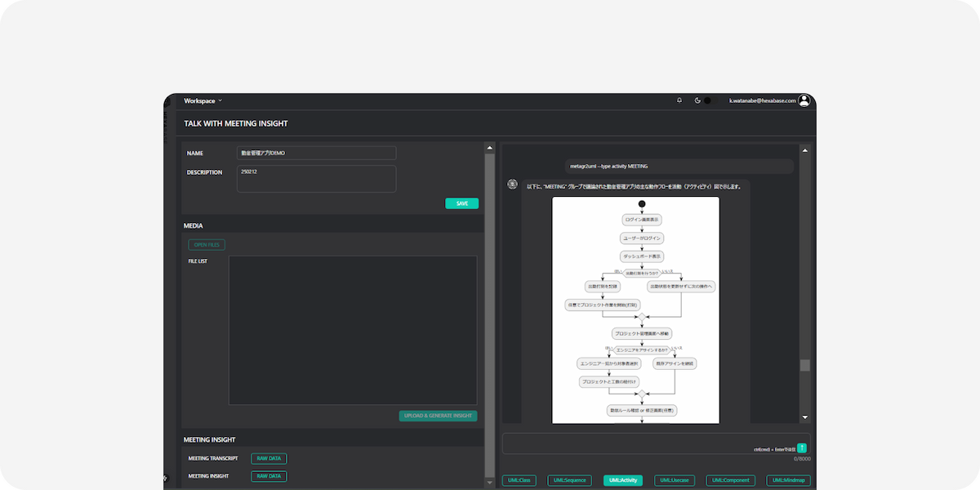Click the MEETING TRANSCRIPT label
Screen dimensions: 980x490
click(x=213, y=458)
